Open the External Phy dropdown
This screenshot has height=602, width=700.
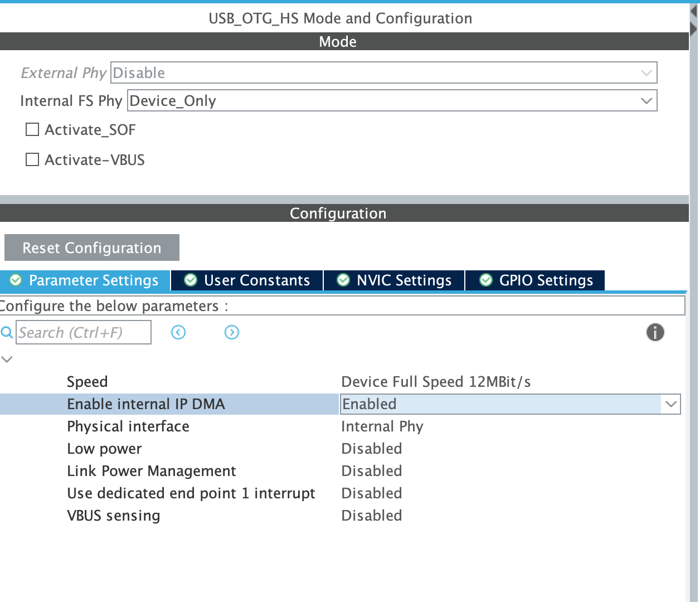[645, 72]
